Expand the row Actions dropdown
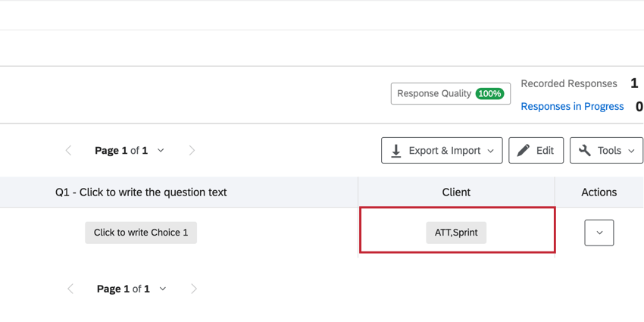The height and width of the screenshot is (322, 644). 599,233
